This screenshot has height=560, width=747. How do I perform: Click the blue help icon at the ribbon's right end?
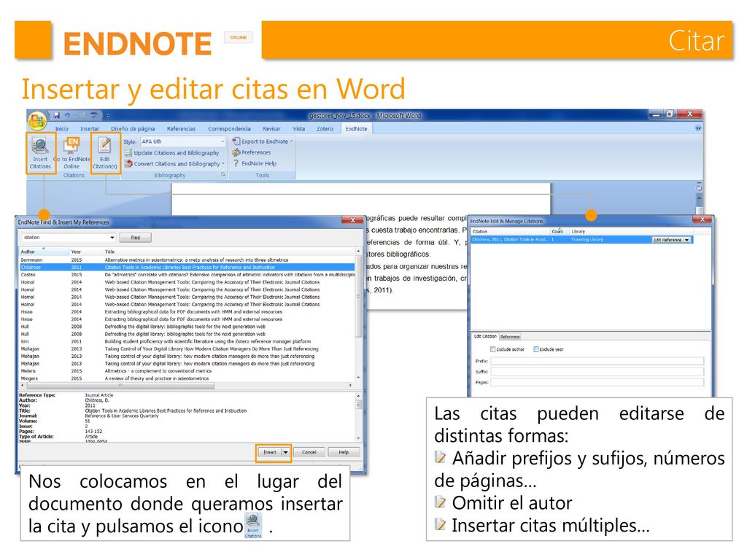(x=697, y=128)
